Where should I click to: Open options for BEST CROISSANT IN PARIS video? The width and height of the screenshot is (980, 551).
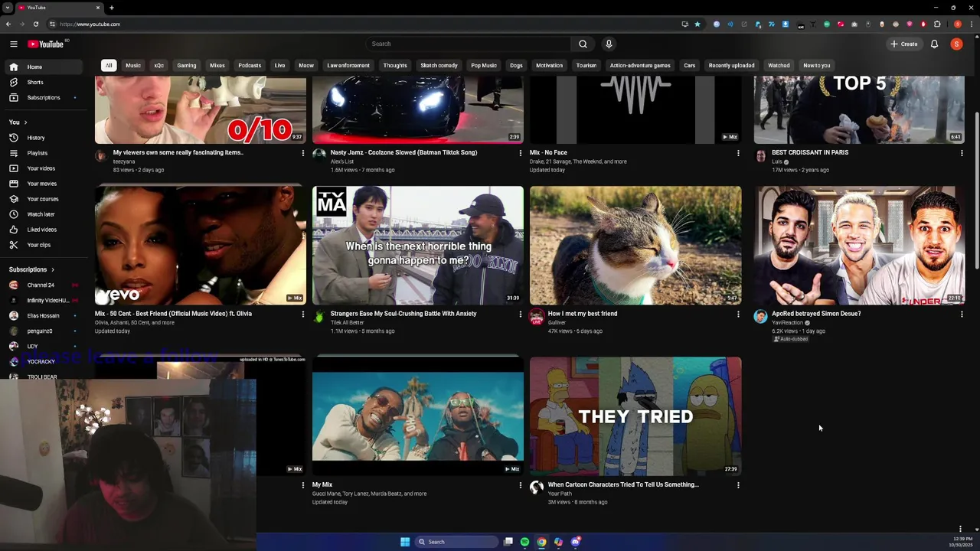962,153
